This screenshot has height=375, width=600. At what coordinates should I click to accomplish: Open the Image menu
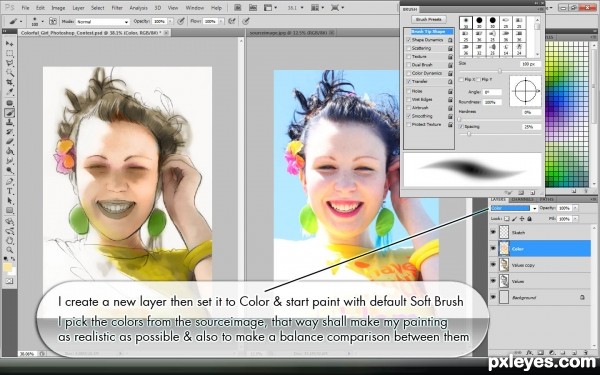point(58,8)
